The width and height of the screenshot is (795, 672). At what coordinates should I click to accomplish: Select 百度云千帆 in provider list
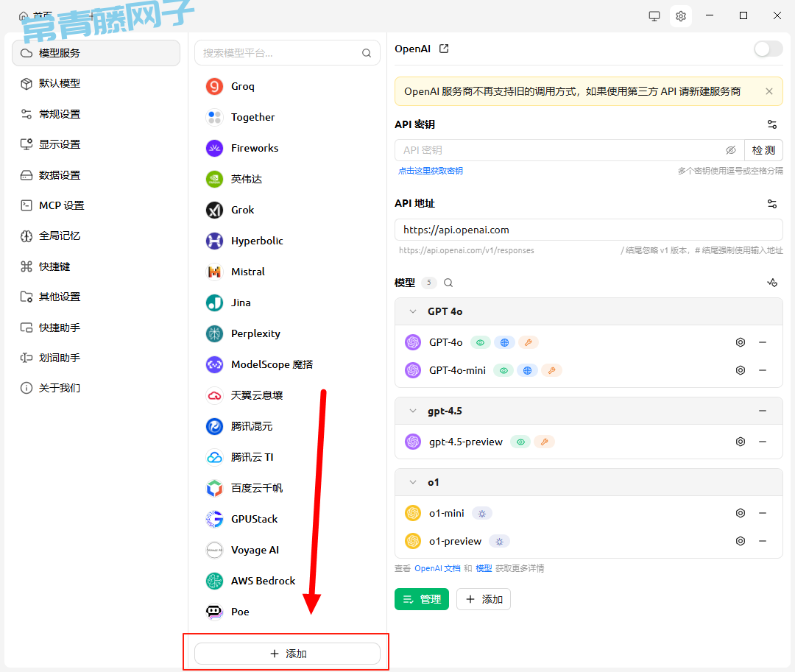[x=288, y=489]
